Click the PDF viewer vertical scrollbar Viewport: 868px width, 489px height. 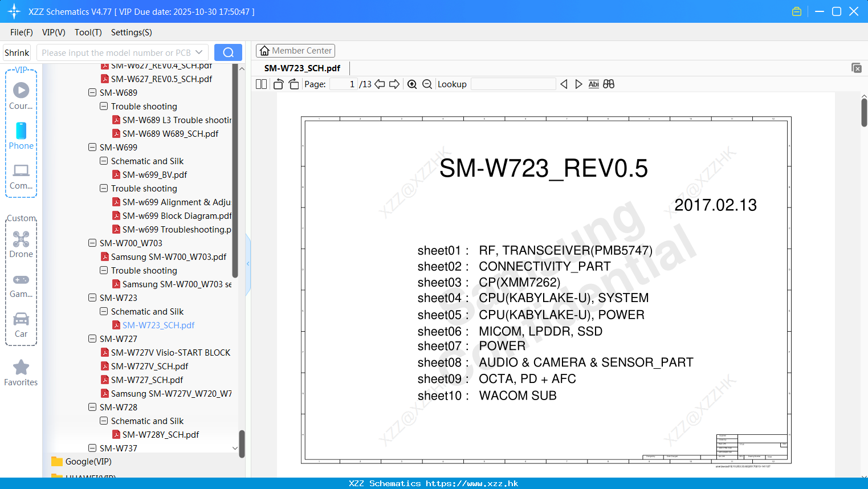[864, 113]
